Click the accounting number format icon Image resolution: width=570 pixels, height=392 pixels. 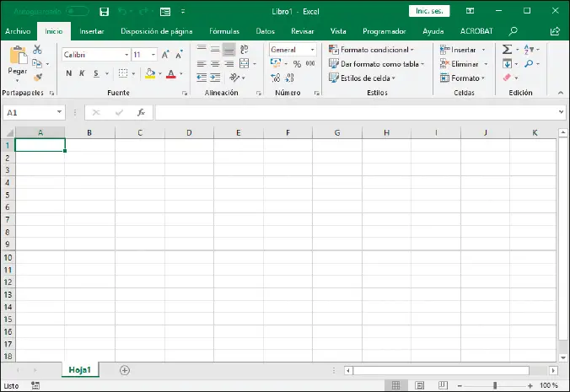(x=276, y=63)
